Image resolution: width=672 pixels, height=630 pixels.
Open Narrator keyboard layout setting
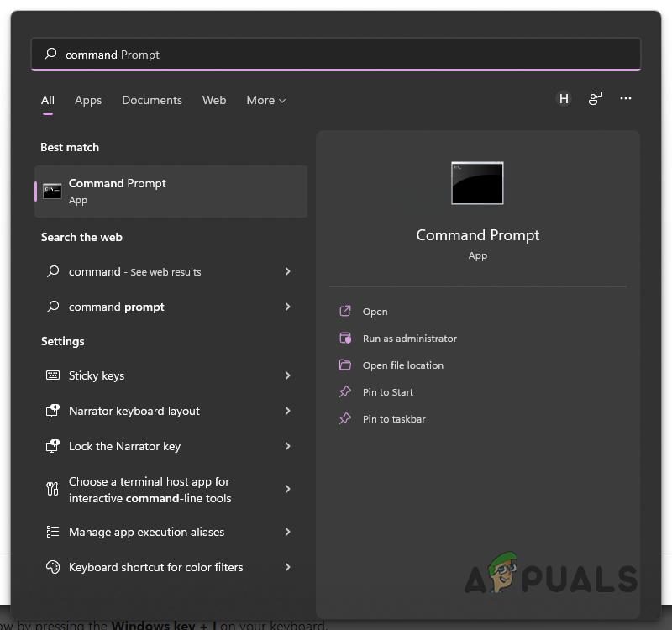coord(170,411)
